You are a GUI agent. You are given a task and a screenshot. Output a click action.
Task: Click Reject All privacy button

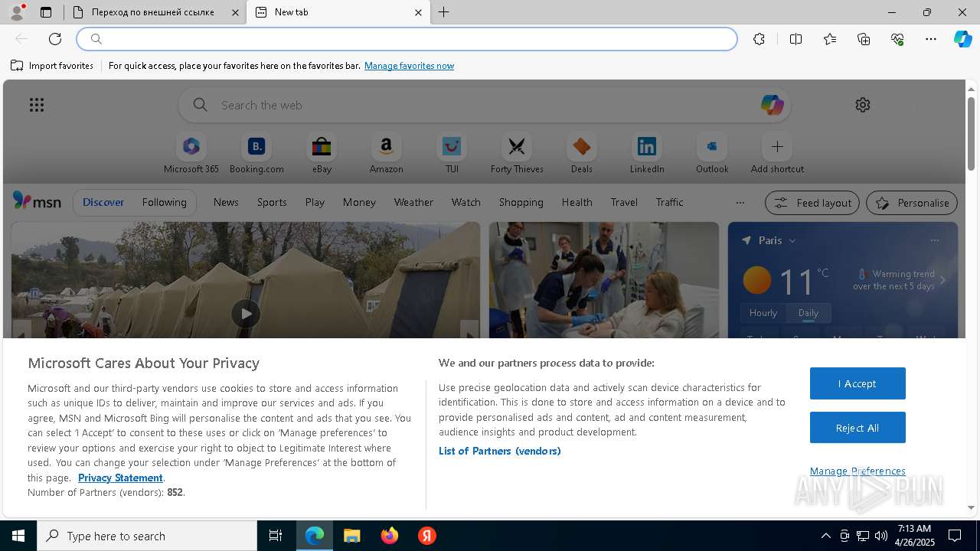click(x=857, y=428)
